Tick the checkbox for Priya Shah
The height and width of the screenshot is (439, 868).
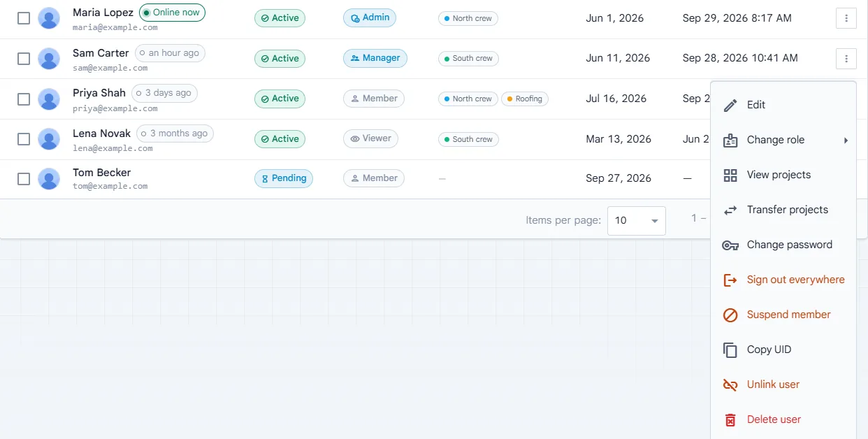coord(24,99)
